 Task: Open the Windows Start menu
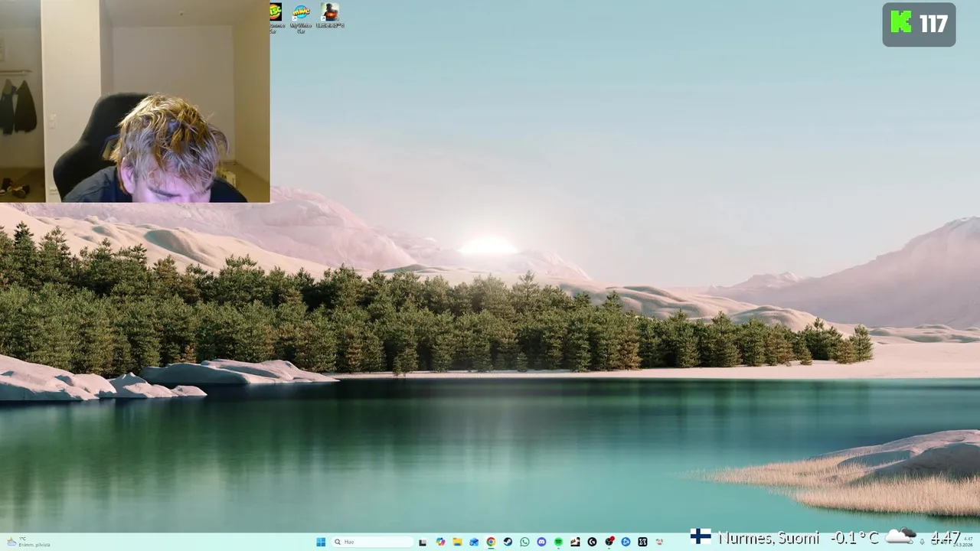click(321, 542)
